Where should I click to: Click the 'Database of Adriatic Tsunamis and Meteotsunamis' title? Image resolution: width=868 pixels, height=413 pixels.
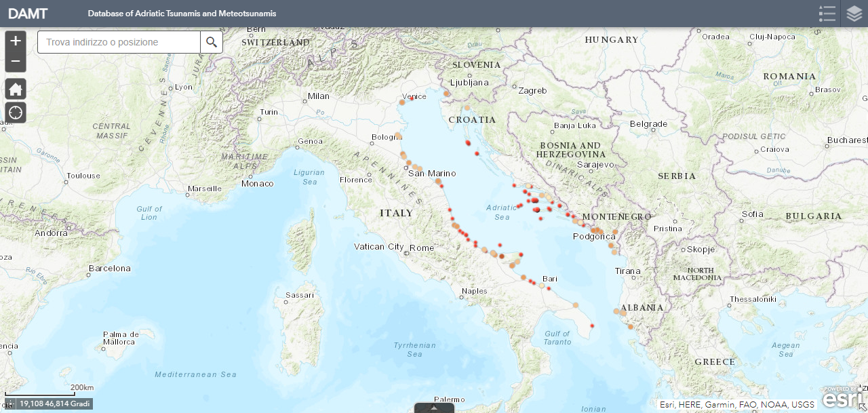click(182, 14)
